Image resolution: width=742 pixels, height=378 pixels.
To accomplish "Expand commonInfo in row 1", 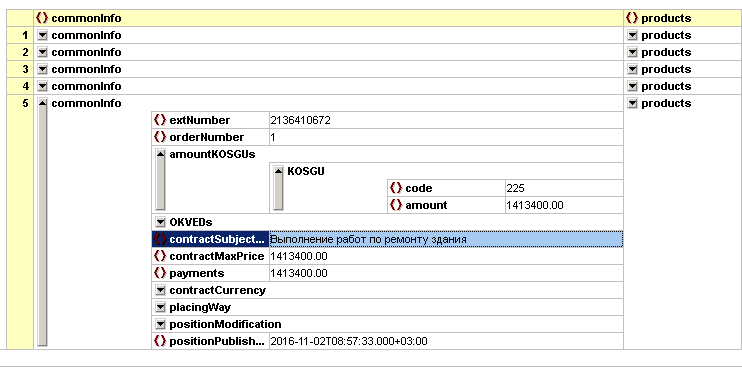I will (43, 35).
